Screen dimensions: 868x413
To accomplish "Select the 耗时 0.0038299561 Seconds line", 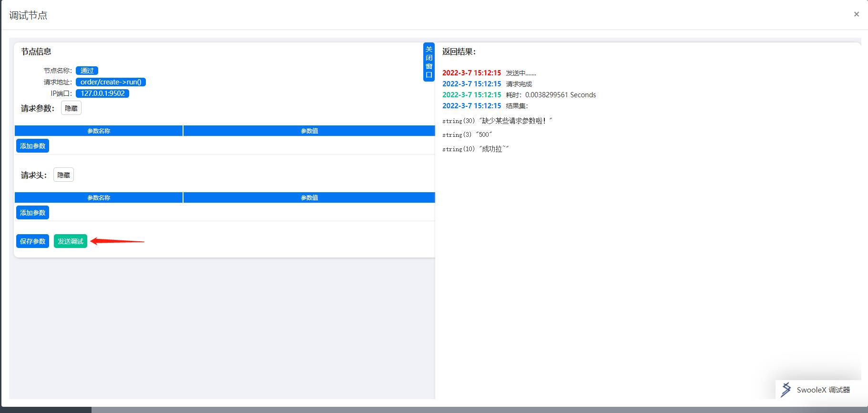I will (519, 95).
